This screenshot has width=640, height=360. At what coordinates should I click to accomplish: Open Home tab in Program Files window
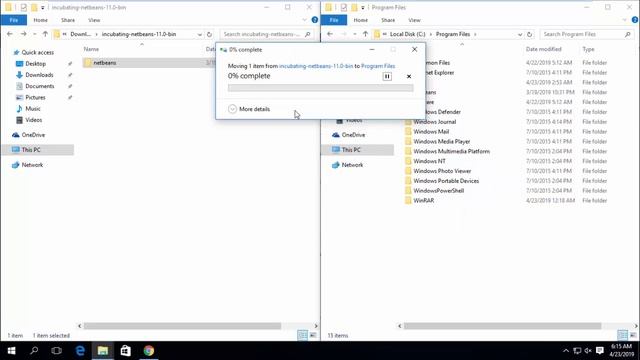[x=360, y=20]
